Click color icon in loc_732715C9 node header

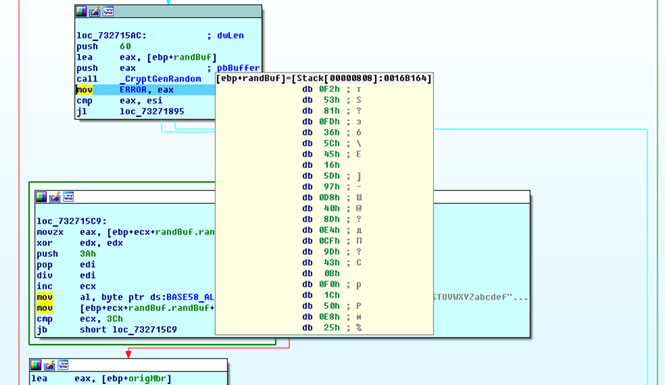click(41, 197)
